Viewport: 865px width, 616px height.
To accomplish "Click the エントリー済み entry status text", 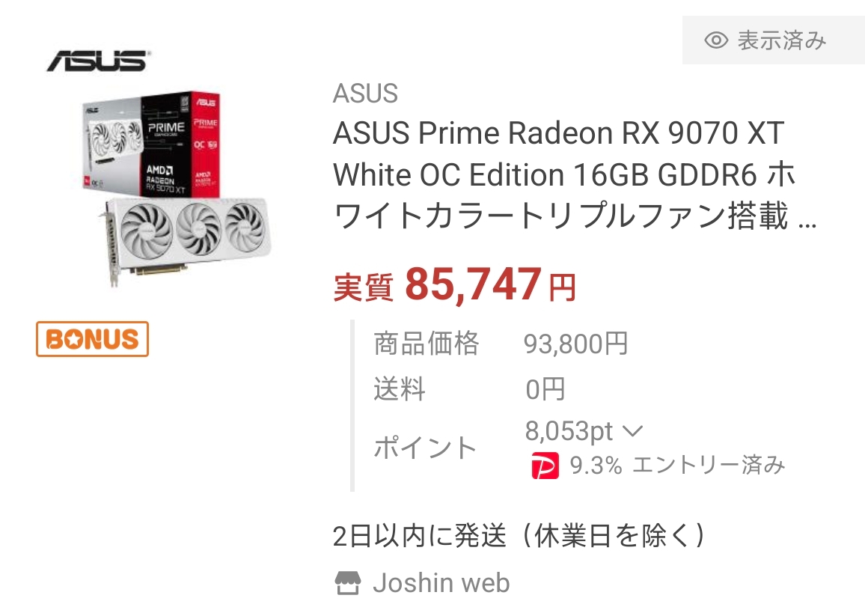I will click(709, 466).
